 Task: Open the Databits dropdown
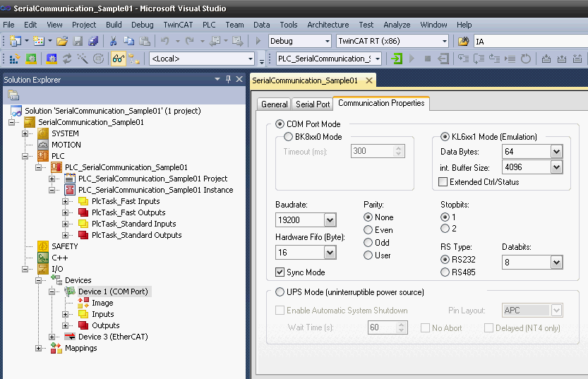(x=556, y=263)
